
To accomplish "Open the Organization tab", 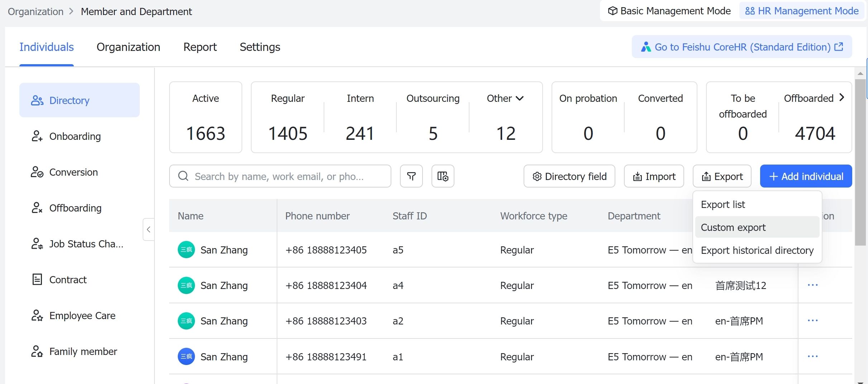I will [128, 47].
